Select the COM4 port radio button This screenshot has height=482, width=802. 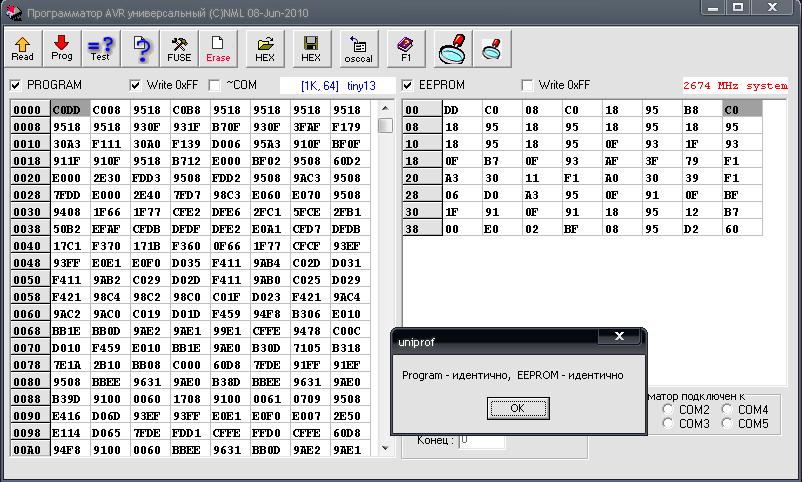pos(727,410)
